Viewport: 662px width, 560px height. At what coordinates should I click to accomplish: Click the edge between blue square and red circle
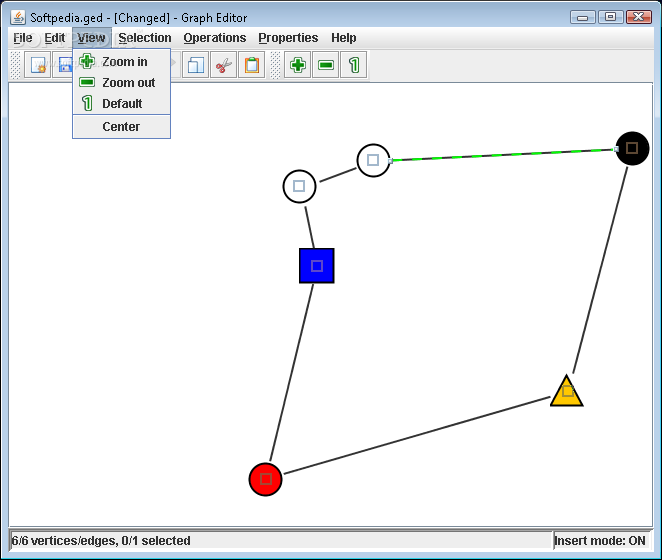(x=291, y=373)
